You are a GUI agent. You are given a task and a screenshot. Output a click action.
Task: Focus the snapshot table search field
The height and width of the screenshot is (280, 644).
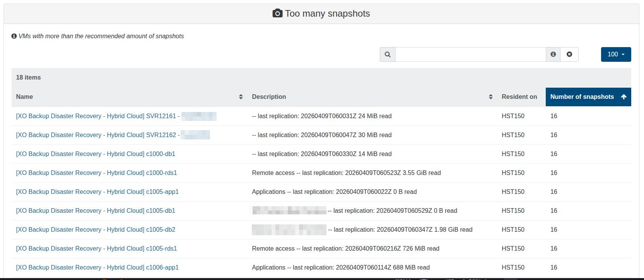(x=470, y=54)
